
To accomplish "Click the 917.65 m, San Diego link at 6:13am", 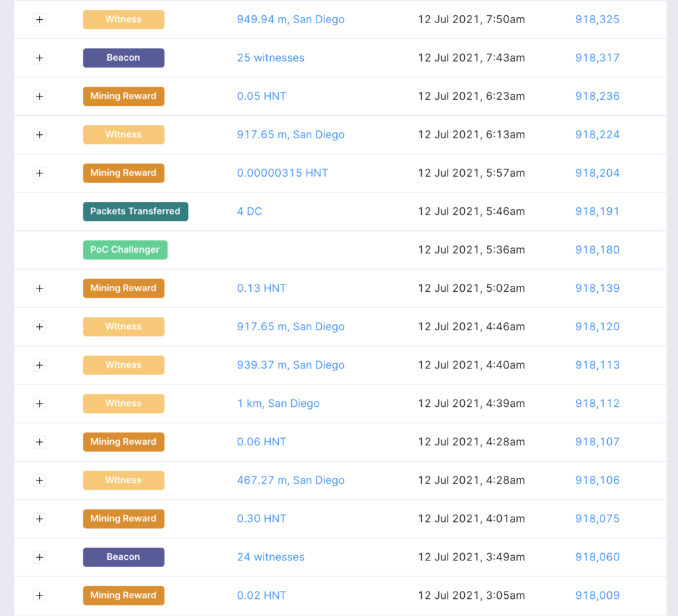I will click(x=291, y=135).
